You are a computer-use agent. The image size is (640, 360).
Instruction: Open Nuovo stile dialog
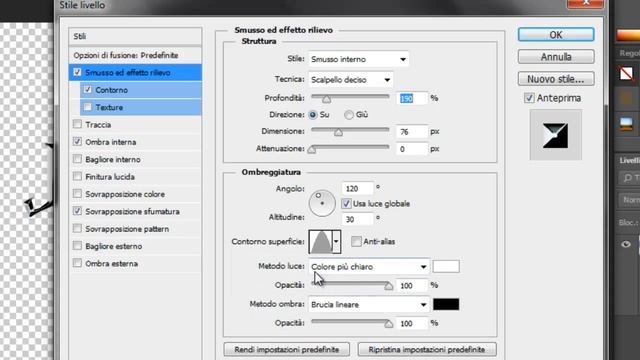(x=556, y=79)
